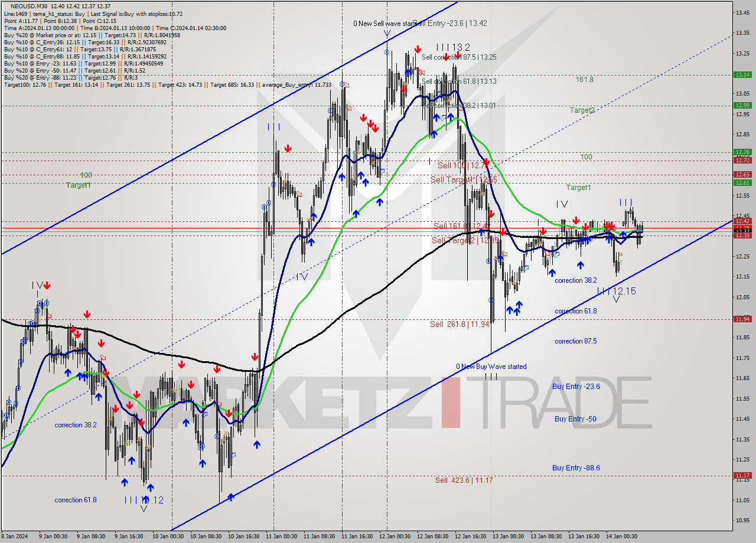The width and height of the screenshot is (756, 543).
Task: Click the '12 Jan 16:30' time axis label
Action: (471, 537)
